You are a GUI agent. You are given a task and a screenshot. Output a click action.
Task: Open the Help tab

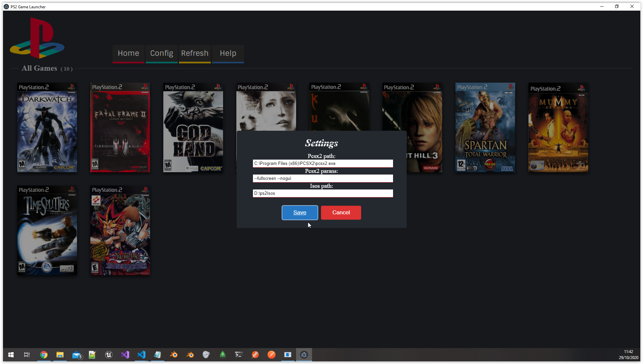228,53
